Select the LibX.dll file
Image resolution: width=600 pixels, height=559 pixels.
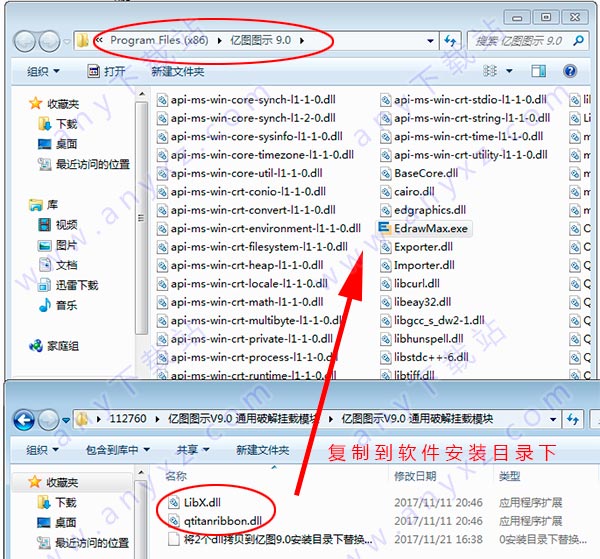[x=195, y=502]
